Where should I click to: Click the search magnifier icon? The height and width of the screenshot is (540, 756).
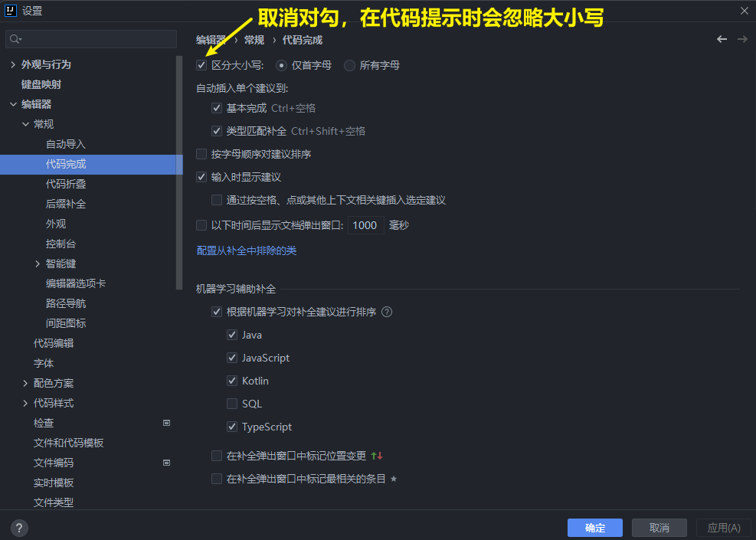pyautogui.click(x=15, y=39)
